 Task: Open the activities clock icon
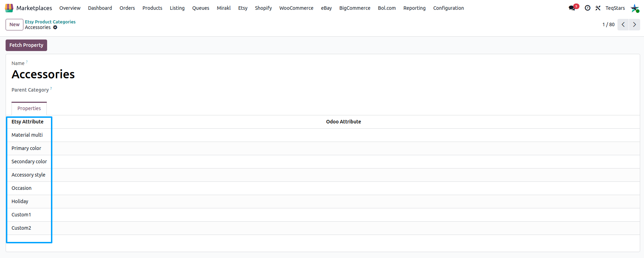pyautogui.click(x=587, y=8)
